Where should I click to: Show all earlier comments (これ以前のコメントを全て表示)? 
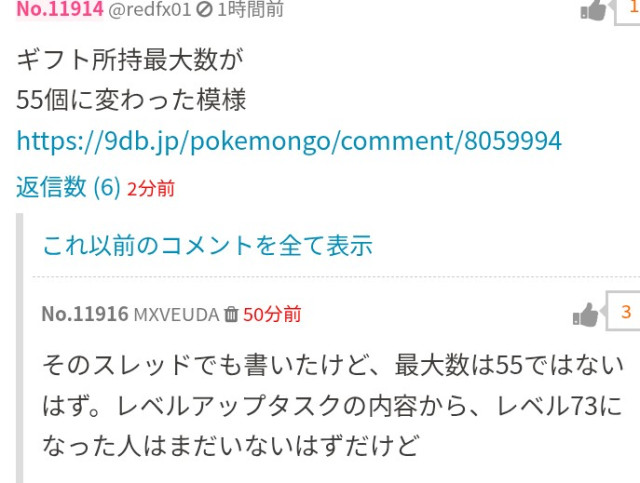pos(208,245)
